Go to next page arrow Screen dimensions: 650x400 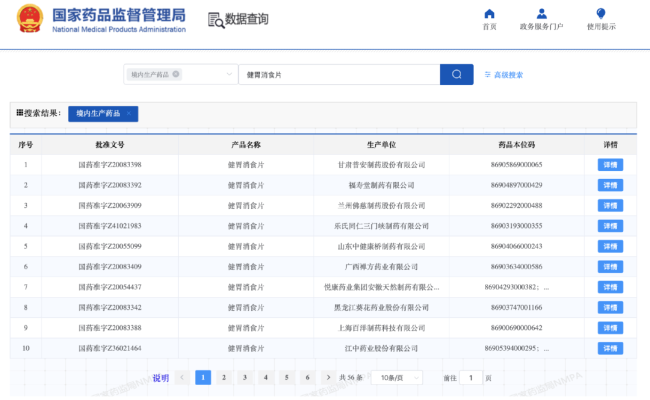pyautogui.click(x=328, y=377)
